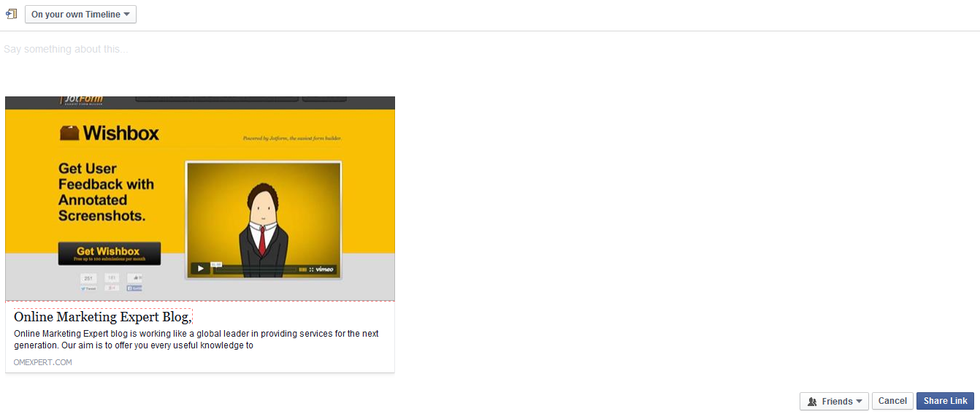
Task: Click the OMEXPERT.COM domain text
Action: pyautogui.click(x=43, y=362)
